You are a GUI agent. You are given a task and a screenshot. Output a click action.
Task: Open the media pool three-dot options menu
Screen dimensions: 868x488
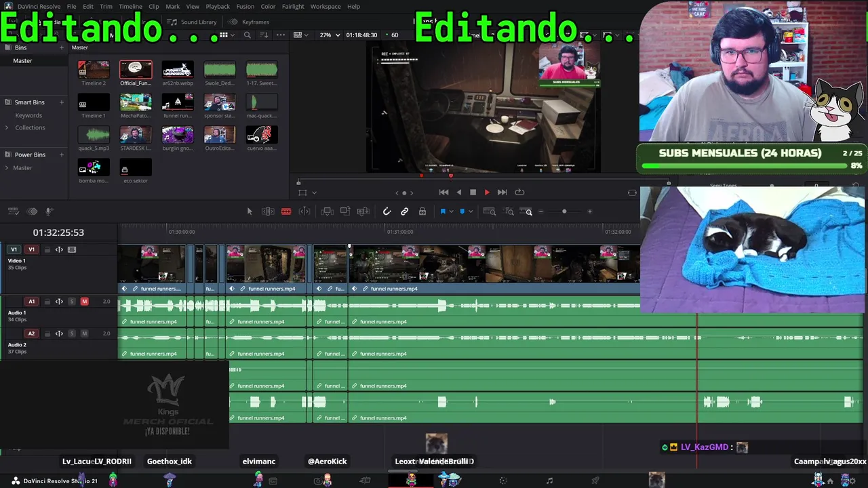point(281,35)
